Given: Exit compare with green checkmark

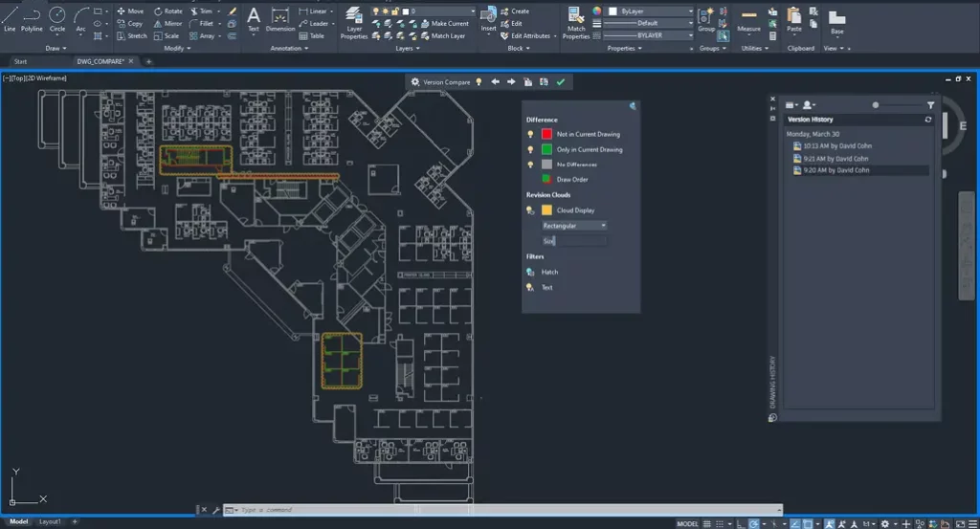Looking at the screenshot, I should [x=561, y=82].
